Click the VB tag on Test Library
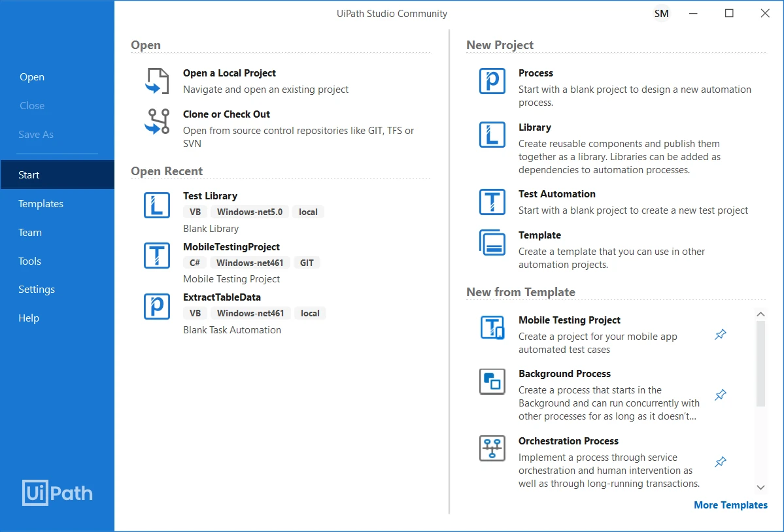Screen dimensions: 784x532 point(195,212)
